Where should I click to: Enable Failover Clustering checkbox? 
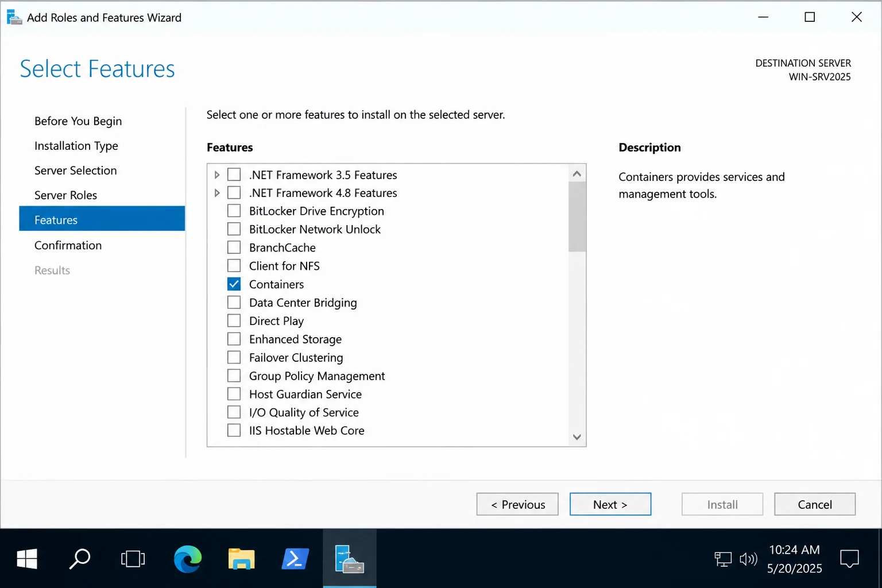click(x=234, y=358)
